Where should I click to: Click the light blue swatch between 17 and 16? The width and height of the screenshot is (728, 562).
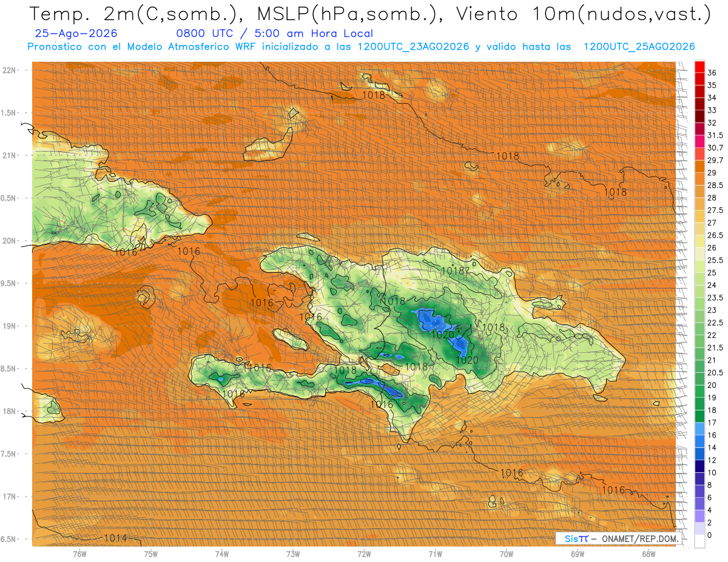[699, 429]
